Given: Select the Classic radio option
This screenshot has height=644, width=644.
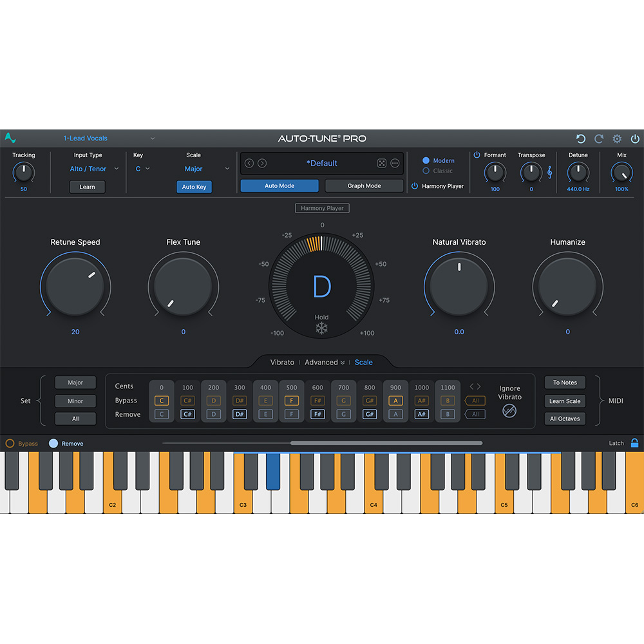Looking at the screenshot, I should coord(426,171).
